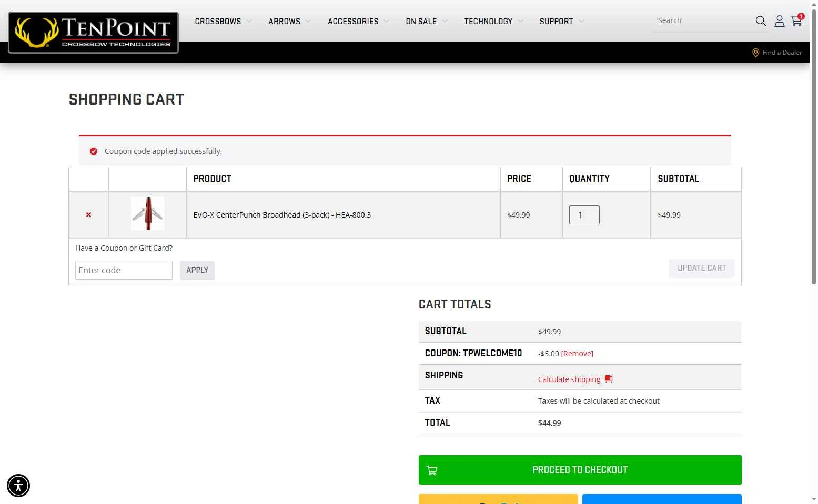Click the QUANTITY column header
The image size is (818, 504).
point(589,179)
